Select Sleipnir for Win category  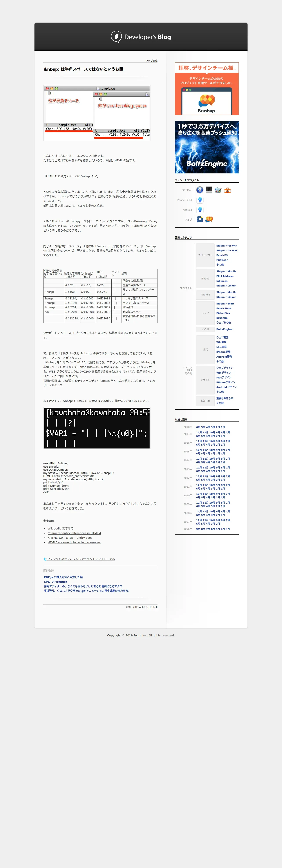click(x=226, y=246)
